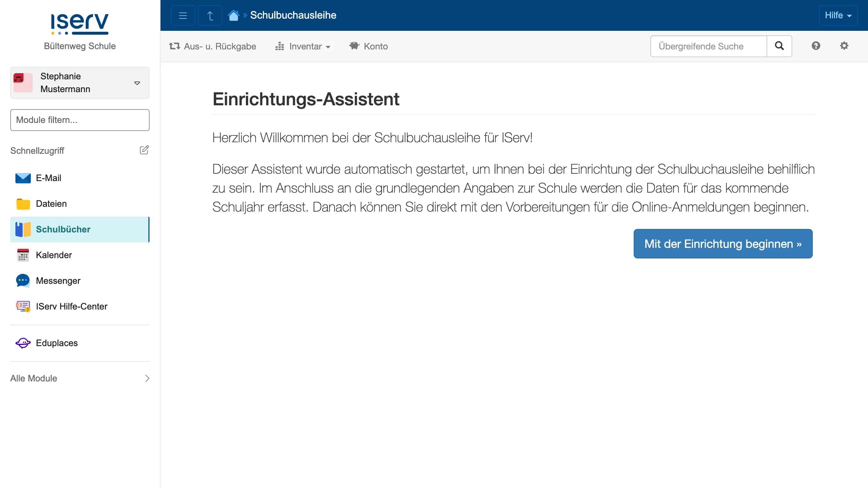Open the Messenger module

[58, 280]
